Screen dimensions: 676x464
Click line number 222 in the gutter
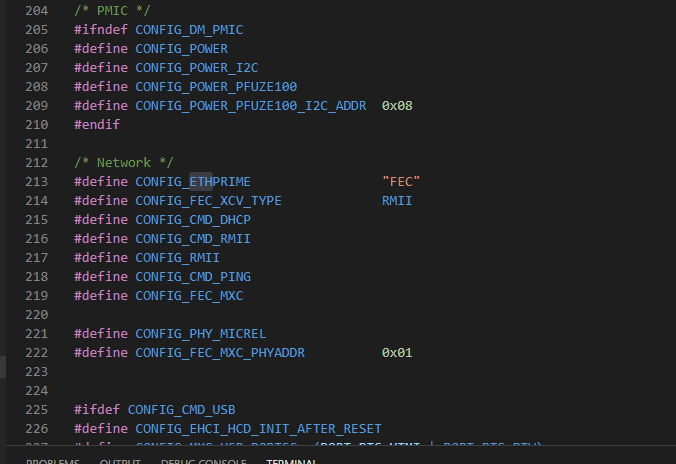[x=36, y=353]
